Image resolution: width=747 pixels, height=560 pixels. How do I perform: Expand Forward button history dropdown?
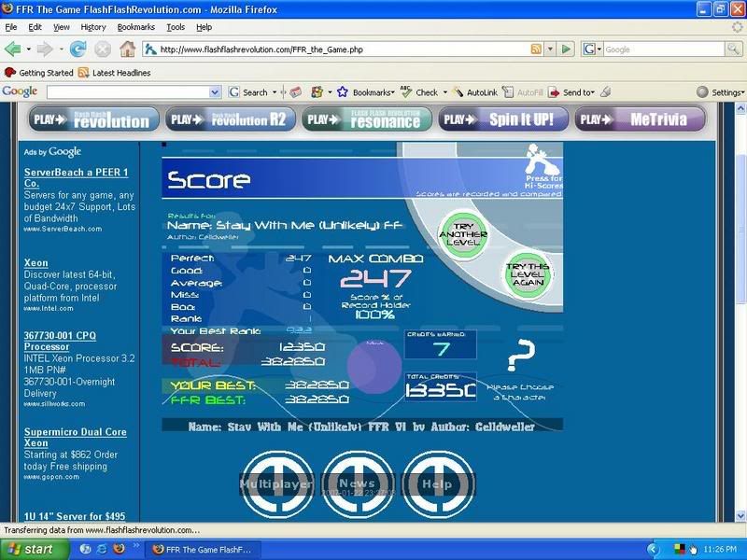[61, 49]
